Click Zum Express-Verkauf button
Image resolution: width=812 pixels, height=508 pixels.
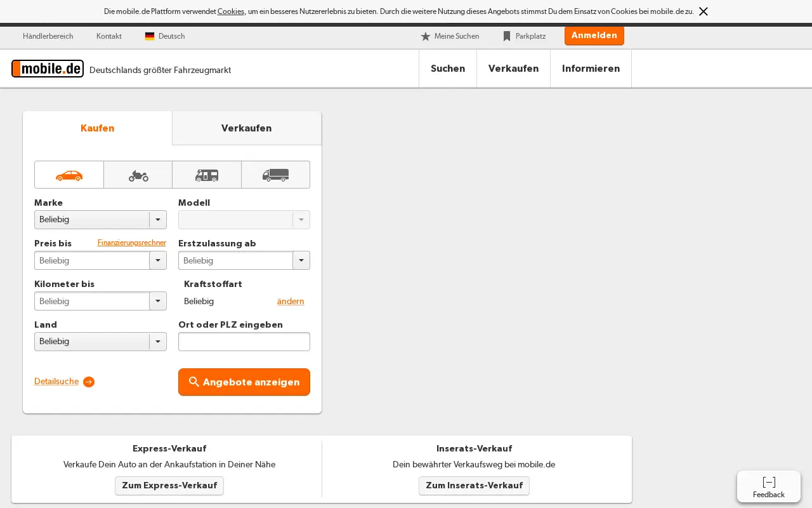(169, 486)
